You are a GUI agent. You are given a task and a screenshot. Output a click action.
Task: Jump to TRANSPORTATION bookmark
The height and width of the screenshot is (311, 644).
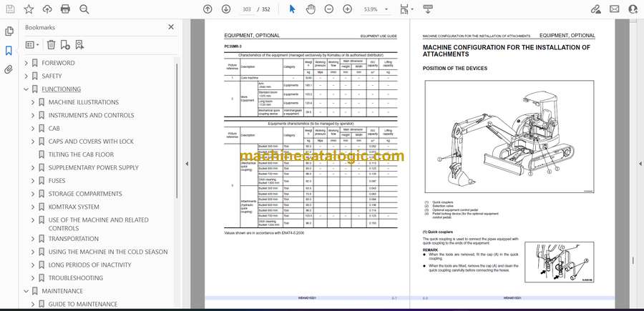point(74,239)
